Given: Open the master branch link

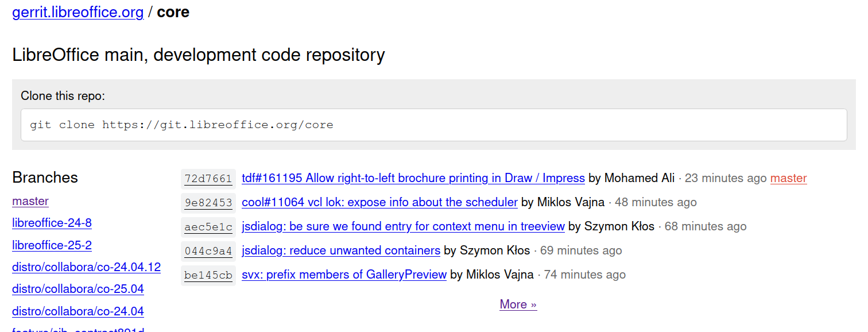Looking at the screenshot, I should point(30,201).
